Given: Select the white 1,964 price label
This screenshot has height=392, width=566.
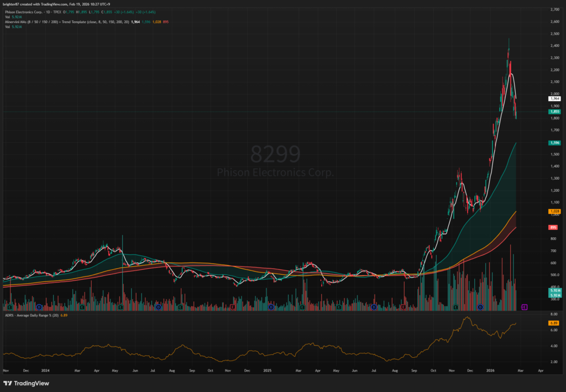Looking at the screenshot, I should tap(554, 98).
